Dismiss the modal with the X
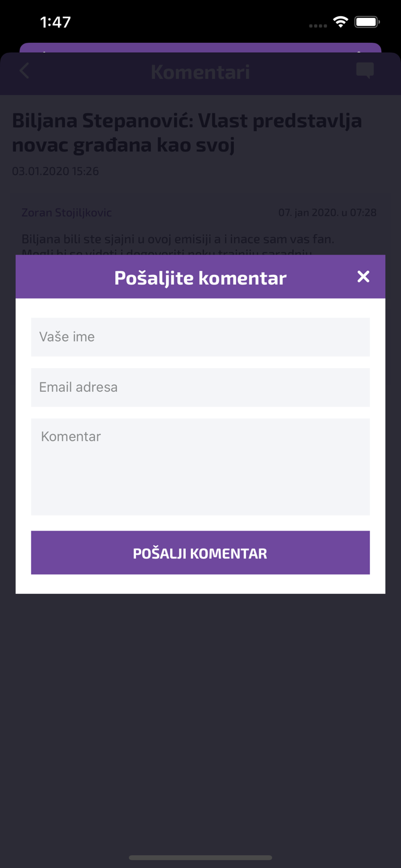The width and height of the screenshot is (401, 868). click(x=363, y=277)
